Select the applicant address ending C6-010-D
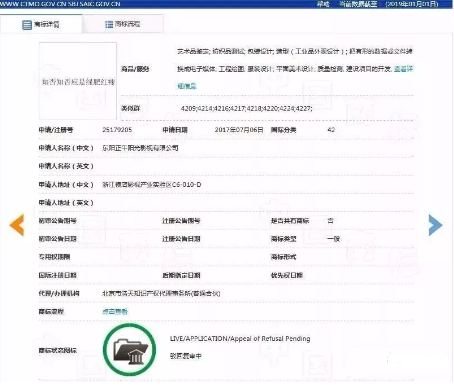Image resolution: width=454 pixels, height=390 pixels. click(152, 184)
